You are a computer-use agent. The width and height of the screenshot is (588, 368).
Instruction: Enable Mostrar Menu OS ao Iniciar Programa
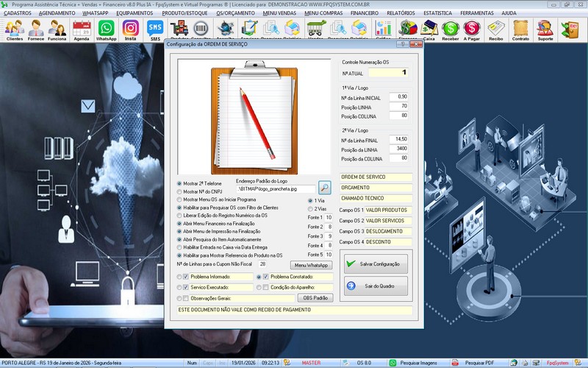pos(179,199)
